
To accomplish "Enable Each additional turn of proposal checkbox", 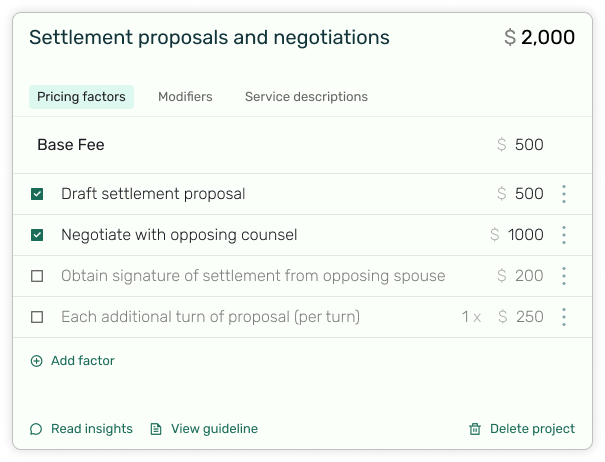I will tap(37, 317).
